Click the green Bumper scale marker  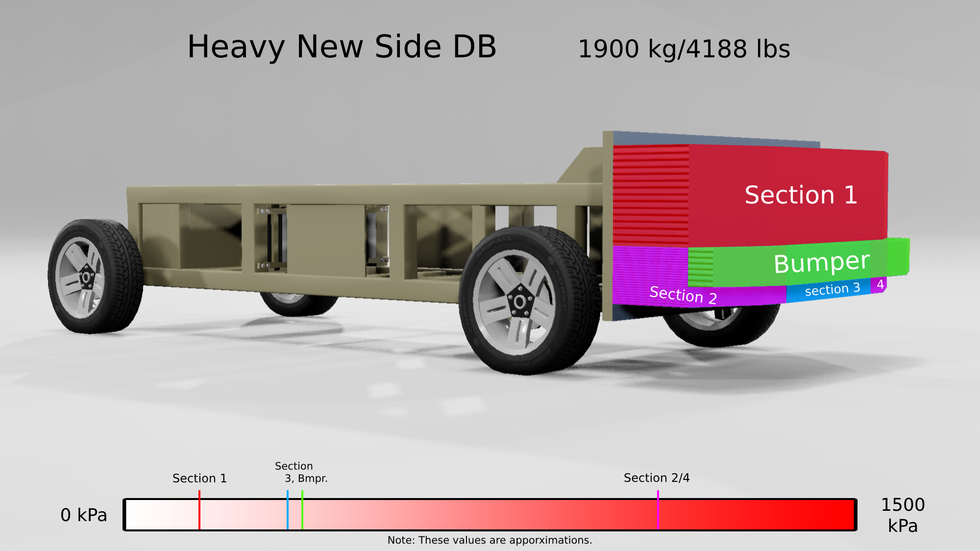pos(302,510)
